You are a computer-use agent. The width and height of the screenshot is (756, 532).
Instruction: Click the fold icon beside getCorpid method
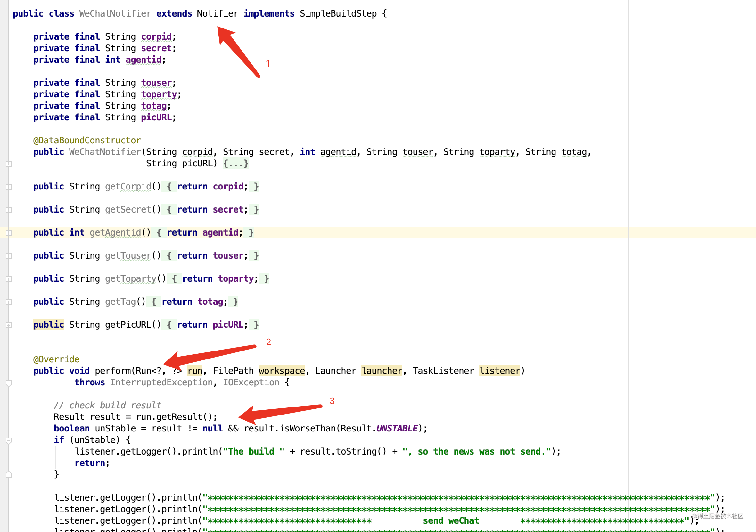point(10,185)
